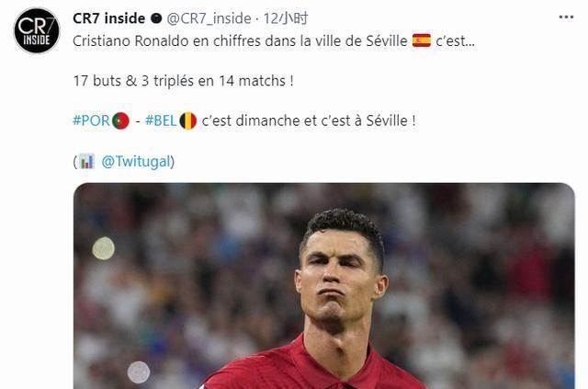Click the Portugal flag emoji after #POR
This screenshot has height=389, width=588.
(120, 120)
